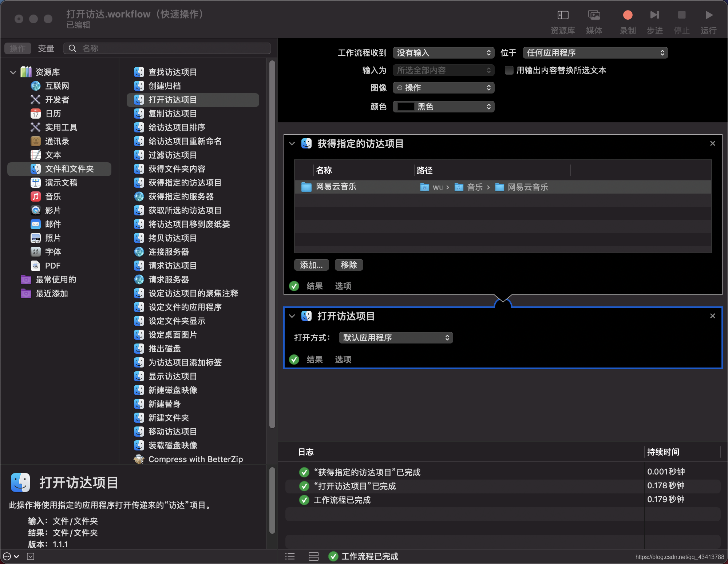Click the Add... button
The width and height of the screenshot is (728, 564).
tap(311, 265)
